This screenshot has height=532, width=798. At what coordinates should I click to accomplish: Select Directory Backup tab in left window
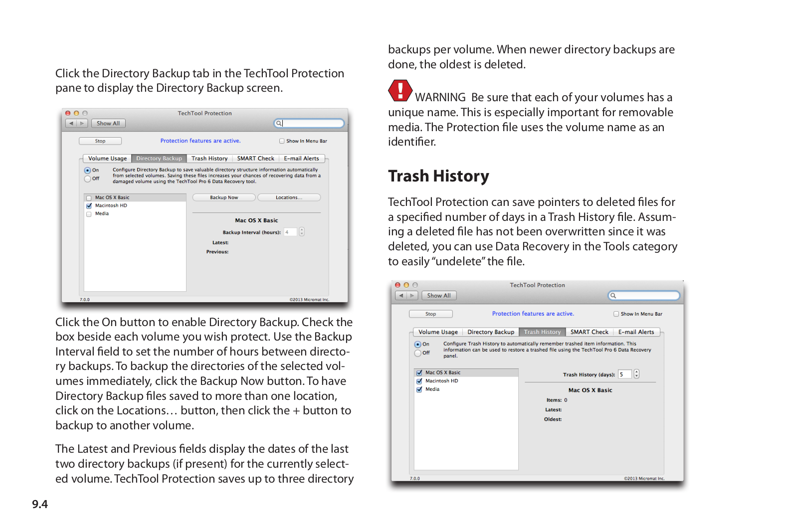pyautogui.click(x=159, y=159)
